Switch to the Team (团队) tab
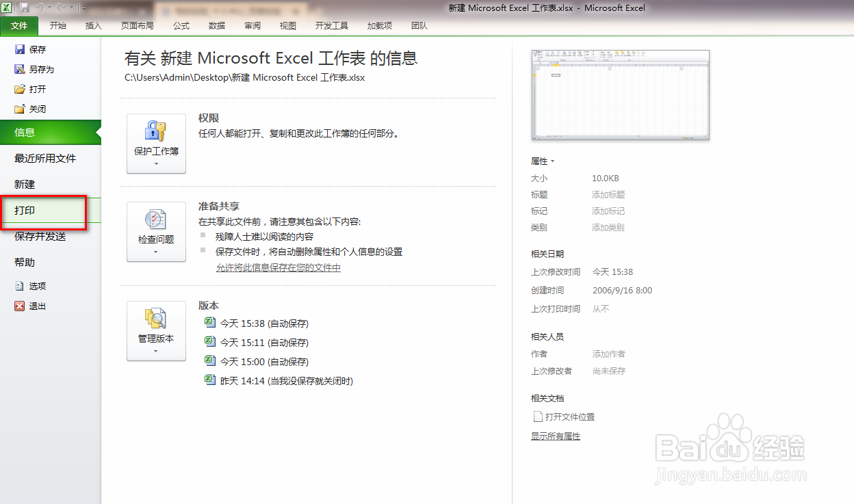The width and height of the screenshot is (854, 504). (x=419, y=26)
